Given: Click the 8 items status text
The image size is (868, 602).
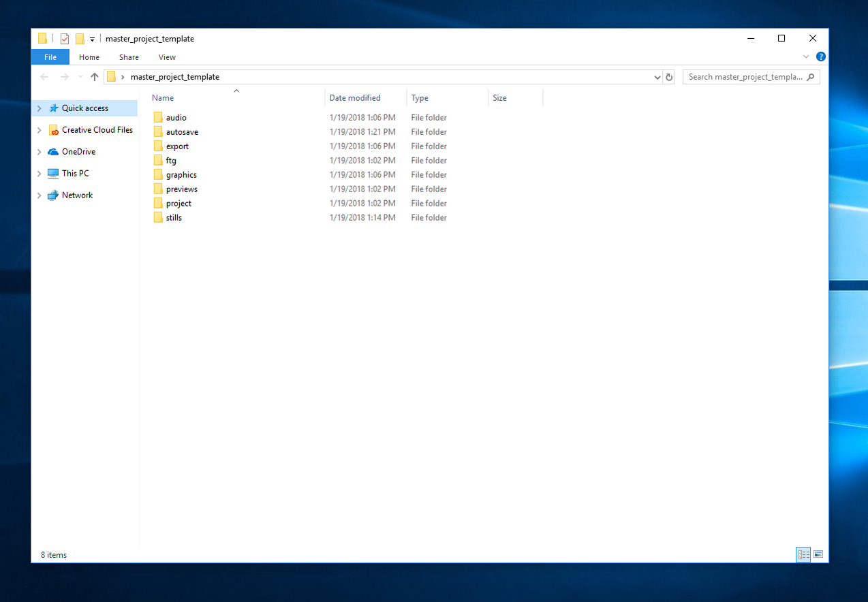Looking at the screenshot, I should (54, 555).
